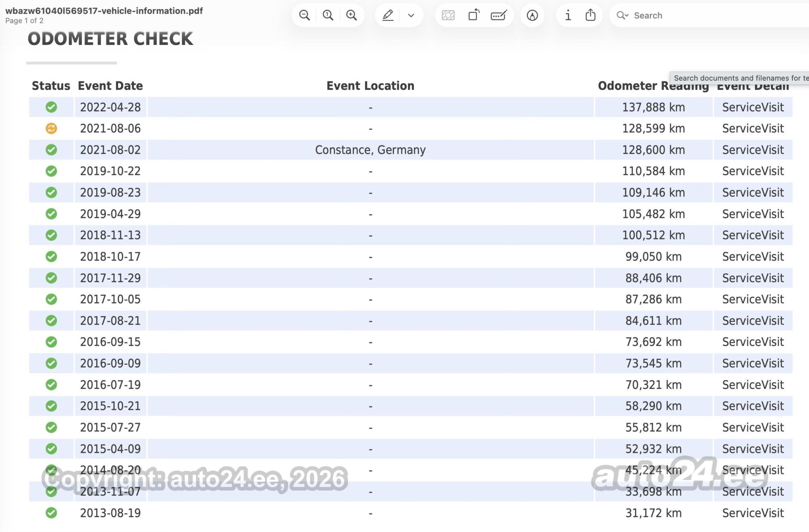Viewport: 809px width, 532px height.
Task: Select the highlight pen tool
Action: 388,15
